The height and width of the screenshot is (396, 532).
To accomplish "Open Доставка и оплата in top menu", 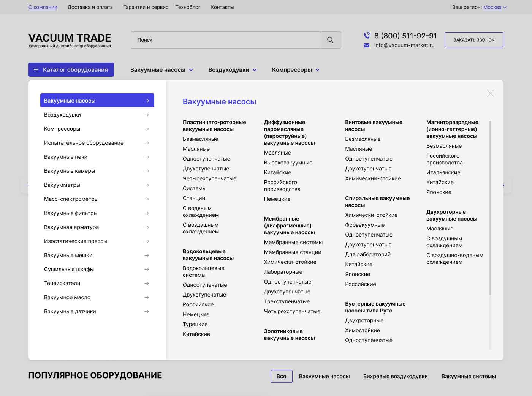I will tap(90, 7).
